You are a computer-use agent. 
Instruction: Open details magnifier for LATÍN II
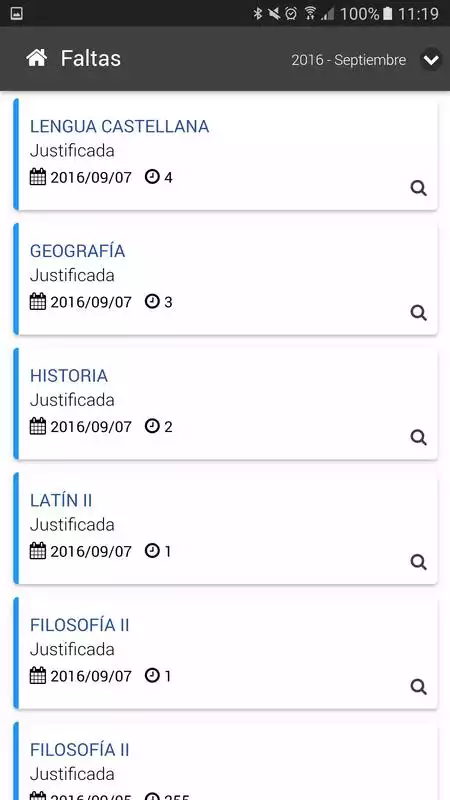(x=418, y=562)
